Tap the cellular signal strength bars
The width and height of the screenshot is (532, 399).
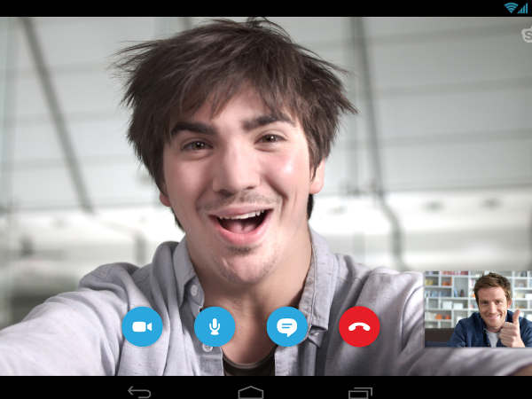(x=522, y=8)
